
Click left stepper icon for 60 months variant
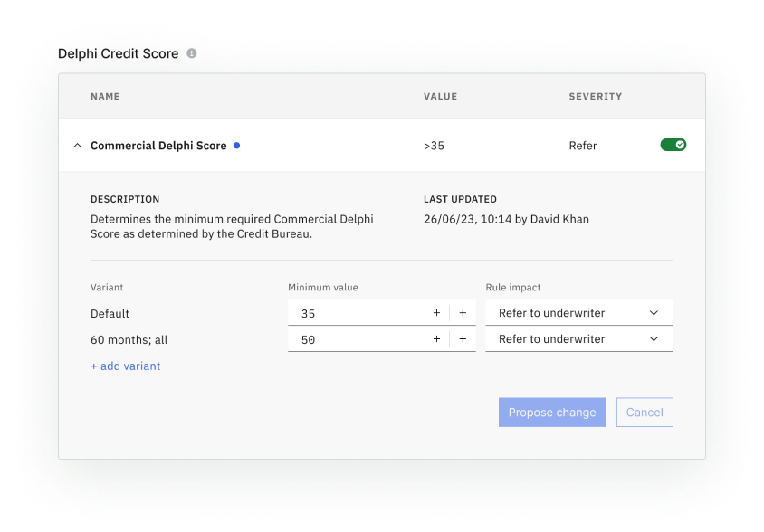tap(436, 339)
